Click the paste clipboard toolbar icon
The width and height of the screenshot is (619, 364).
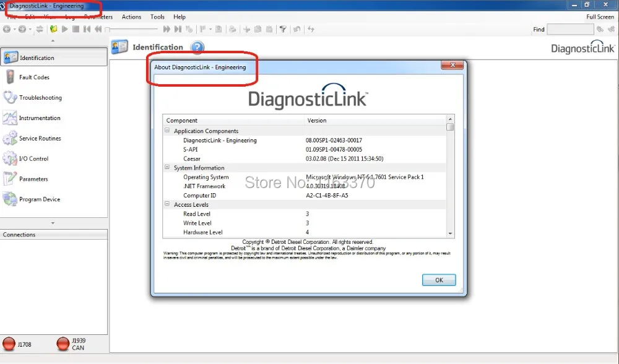269,29
